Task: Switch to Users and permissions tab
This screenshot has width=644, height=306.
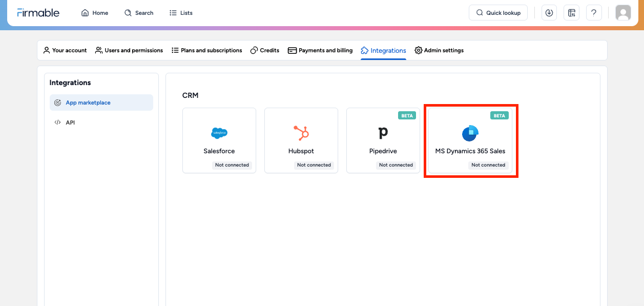Action: click(x=129, y=50)
